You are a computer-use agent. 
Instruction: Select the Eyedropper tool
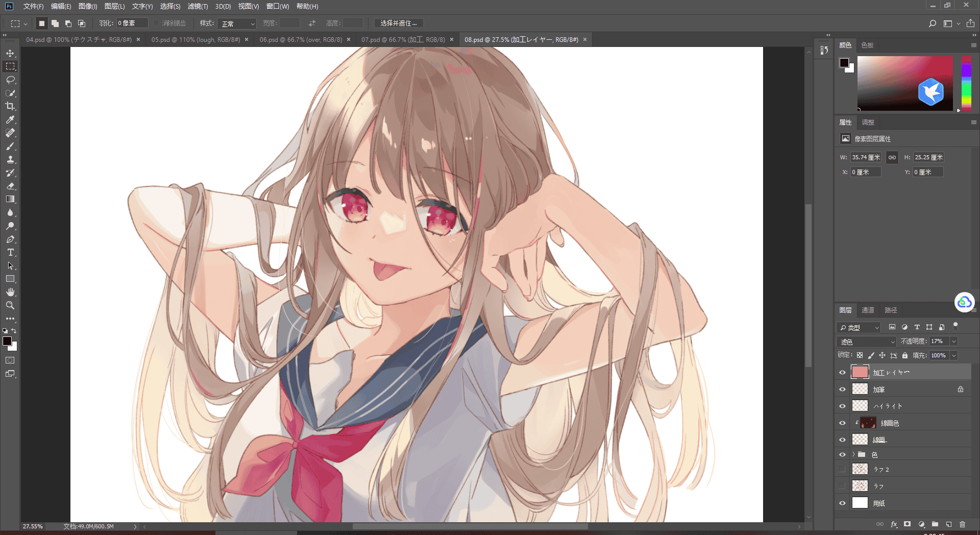tap(10, 119)
